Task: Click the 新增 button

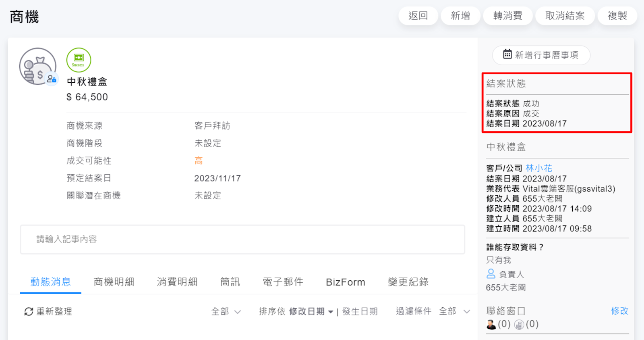Action: (x=460, y=16)
